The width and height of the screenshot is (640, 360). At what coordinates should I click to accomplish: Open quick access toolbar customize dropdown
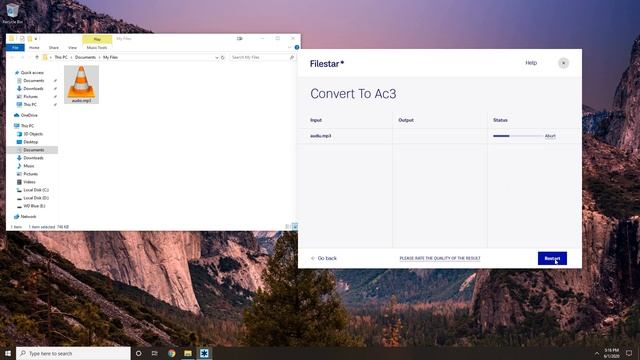(36, 39)
